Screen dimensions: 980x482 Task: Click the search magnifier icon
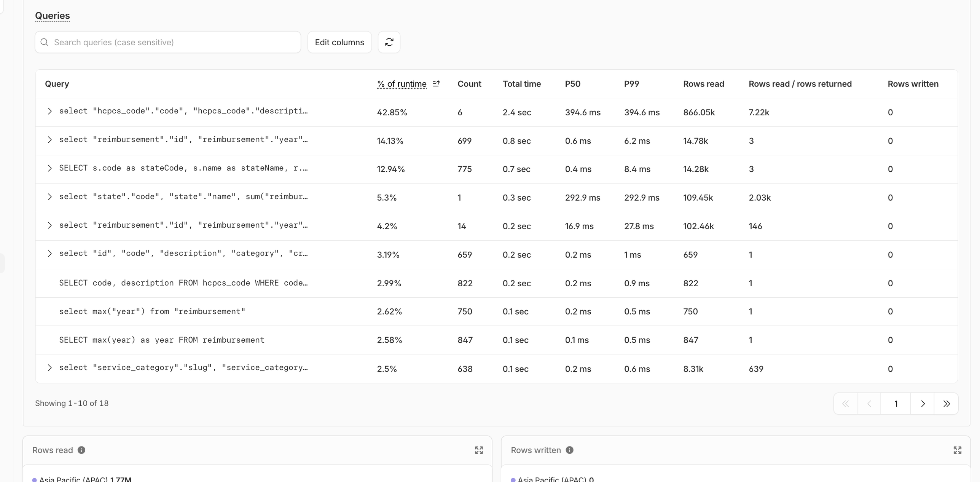point(44,42)
